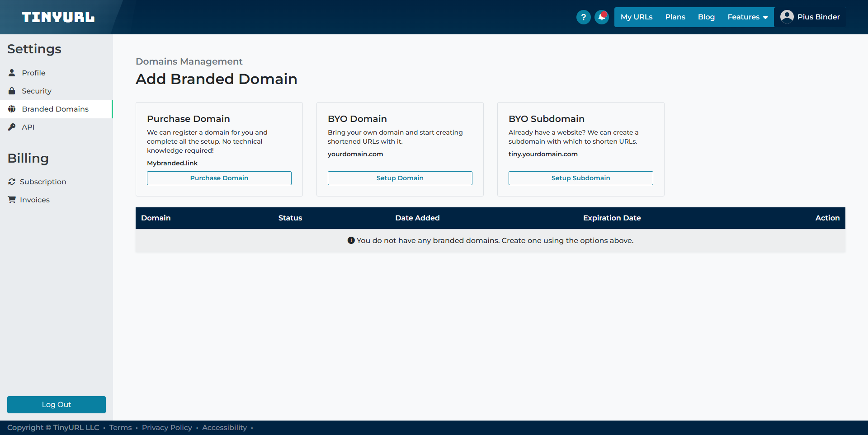The height and width of the screenshot is (435, 868).
Task: Click the Setup Domain button
Action: pyautogui.click(x=400, y=178)
